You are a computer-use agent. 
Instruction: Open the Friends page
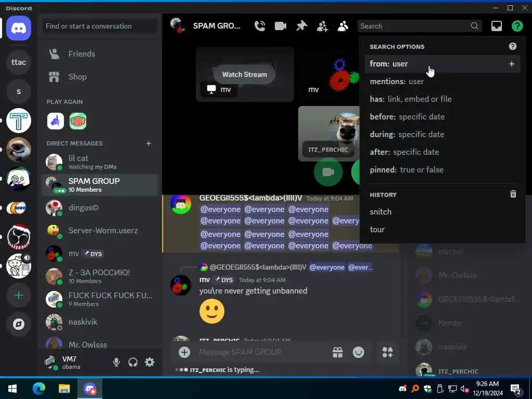(100, 54)
